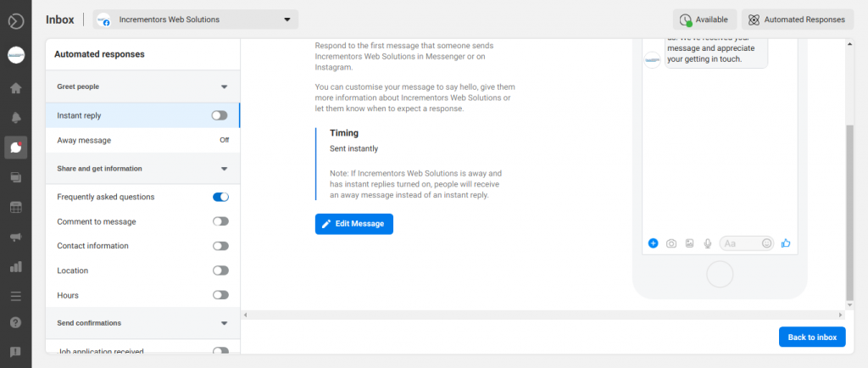The height and width of the screenshot is (368, 868).
Task: Click the vertical scrollbar up arrow
Action: pos(849,43)
